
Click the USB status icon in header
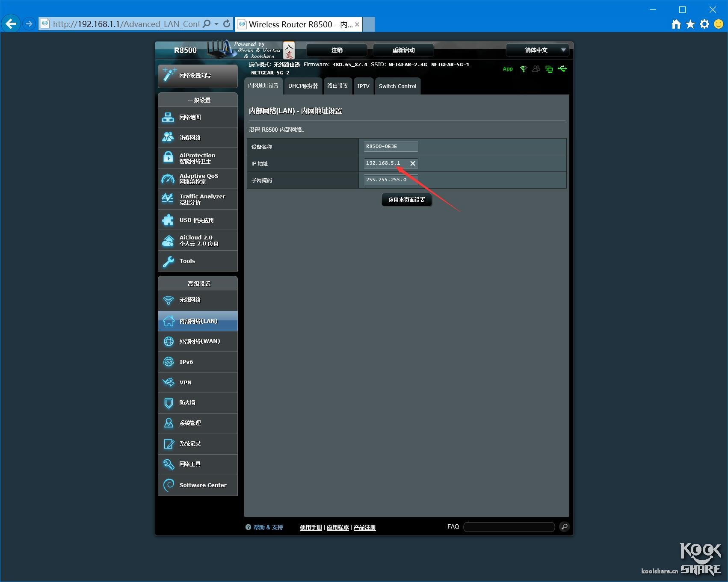[x=562, y=69]
